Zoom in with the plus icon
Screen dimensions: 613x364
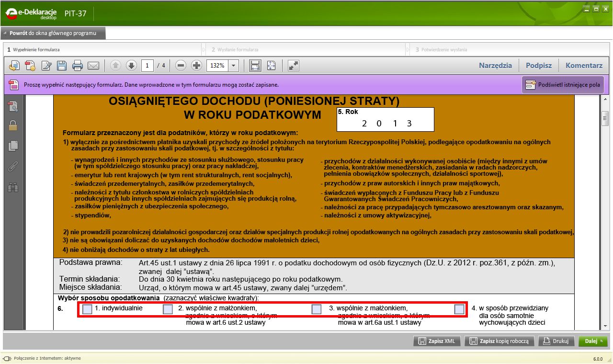(x=196, y=66)
